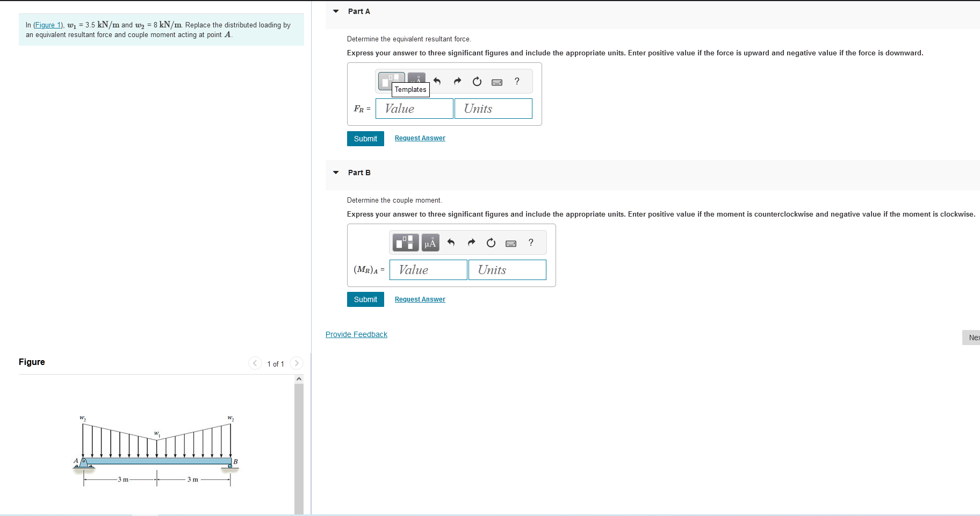Click the Units field for the couple moment
This screenshot has height=516, width=980.
[x=507, y=270]
